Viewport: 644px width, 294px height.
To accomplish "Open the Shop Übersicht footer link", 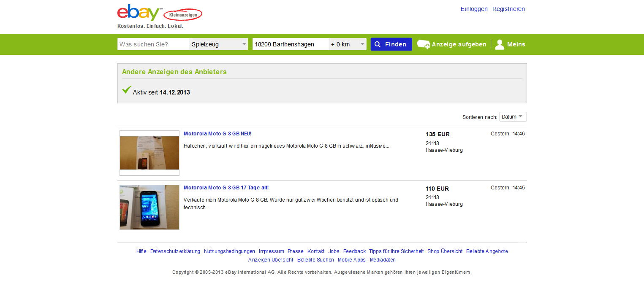I will (445, 251).
